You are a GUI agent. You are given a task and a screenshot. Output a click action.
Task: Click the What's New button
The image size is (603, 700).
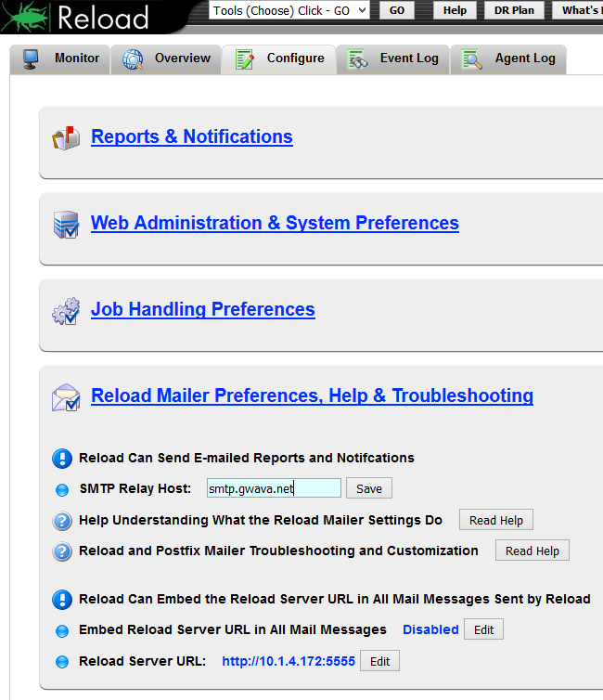pyautogui.click(x=578, y=10)
